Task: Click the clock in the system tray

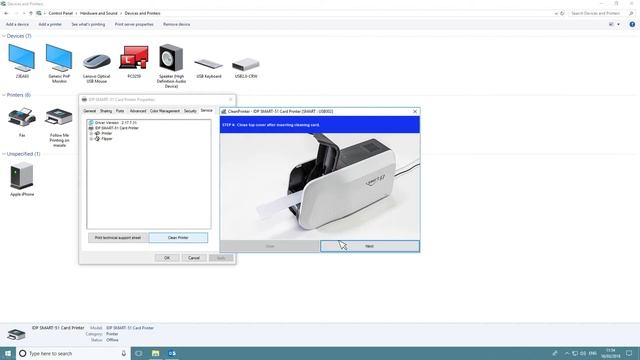Action: pyautogui.click(x=611, y=353)
